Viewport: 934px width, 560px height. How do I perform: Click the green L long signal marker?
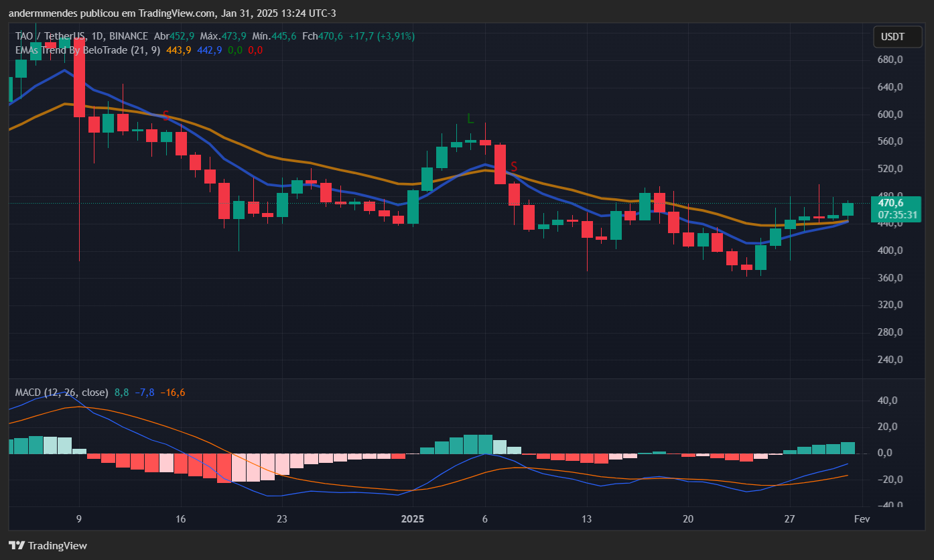coord(470,119)
